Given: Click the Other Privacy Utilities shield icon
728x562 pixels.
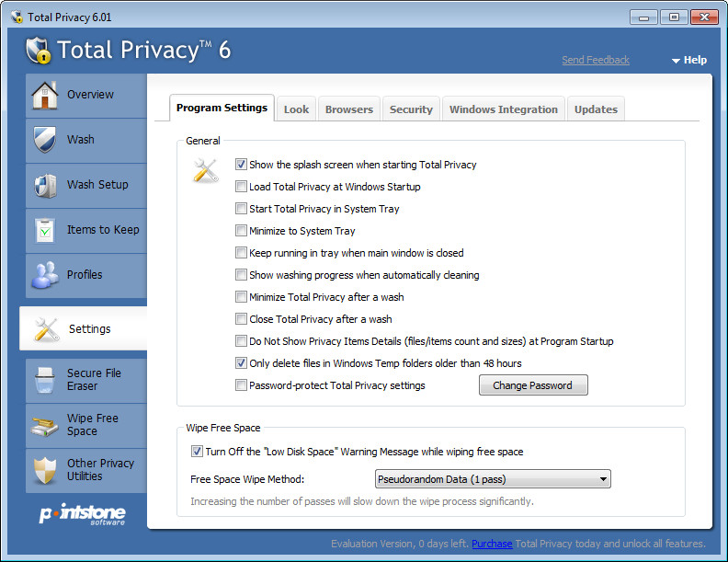Looking at the screenshot, I should [x=44, y=470].
